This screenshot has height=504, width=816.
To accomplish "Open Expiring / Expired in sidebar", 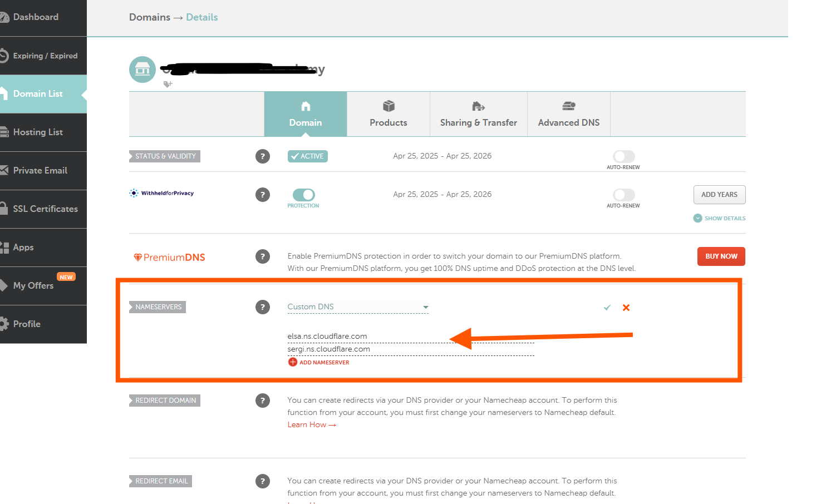I will (x=43, y=56).
